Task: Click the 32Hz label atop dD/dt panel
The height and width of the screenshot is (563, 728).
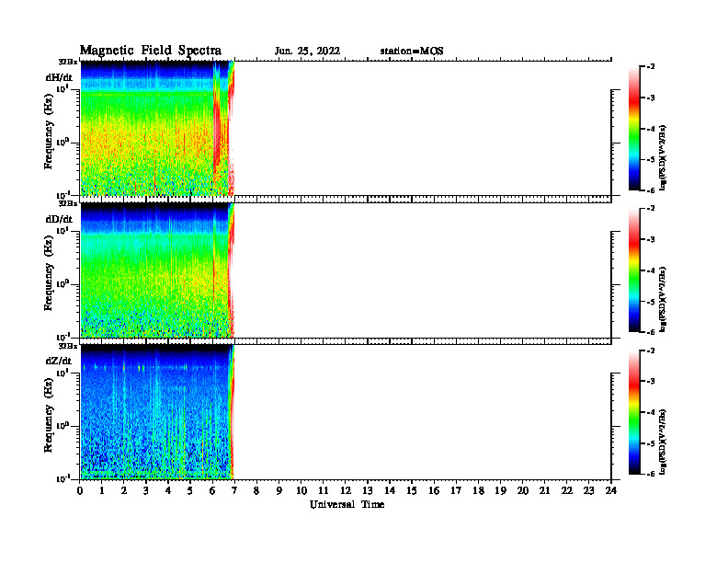Action: (x=68, y=203)
